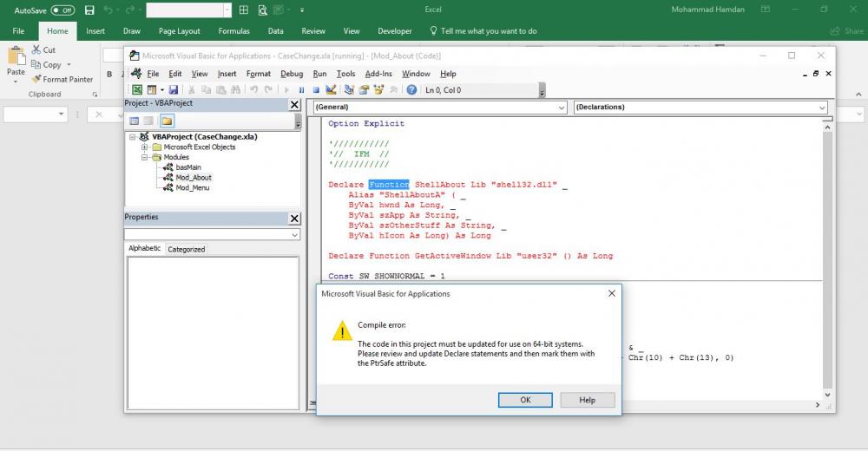The image size is (868, 451).
Task: Open the Excel quick access combo box dropdown
Action: tap(227, 10)
